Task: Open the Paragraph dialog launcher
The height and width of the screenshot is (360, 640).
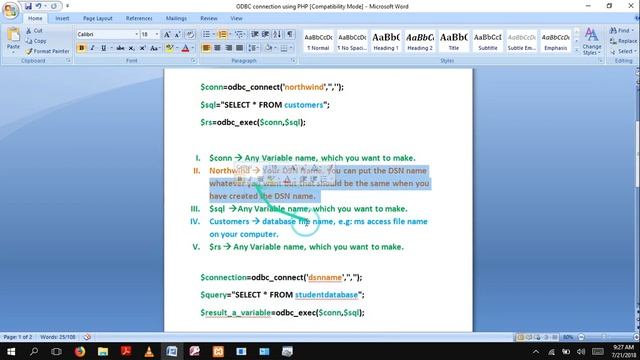Action: pos(293,61)
